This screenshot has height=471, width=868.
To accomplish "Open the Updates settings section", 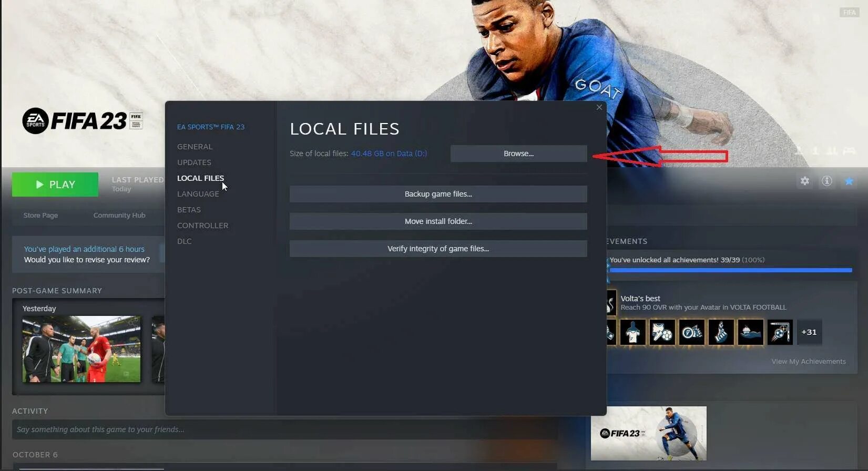I will [x=194, y=162].
